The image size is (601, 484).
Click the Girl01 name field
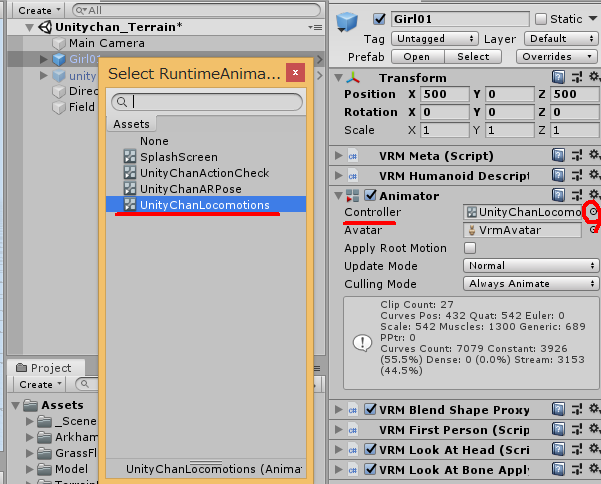pos(460,19)
